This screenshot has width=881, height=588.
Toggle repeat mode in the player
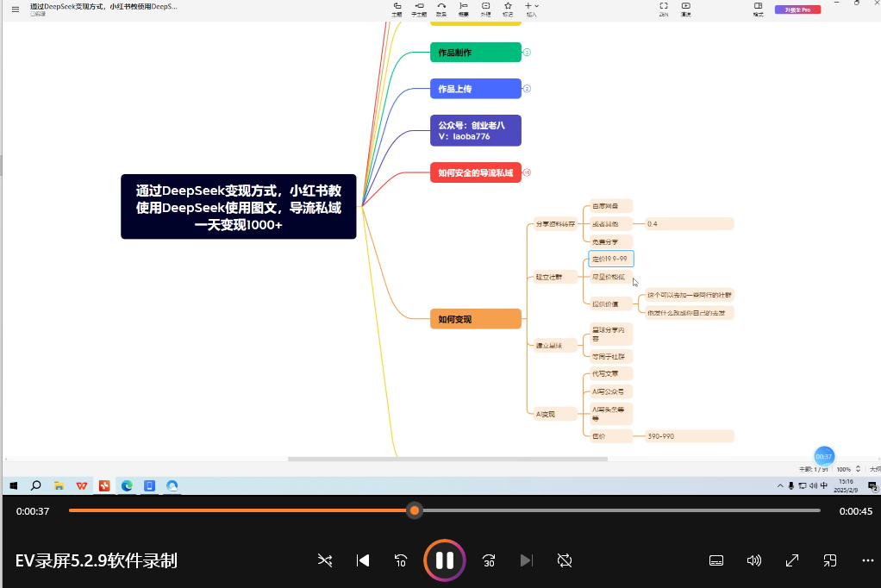(x=565, y=560)
